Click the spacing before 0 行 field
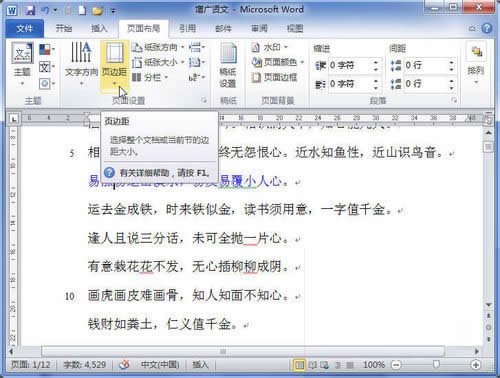 425,65
